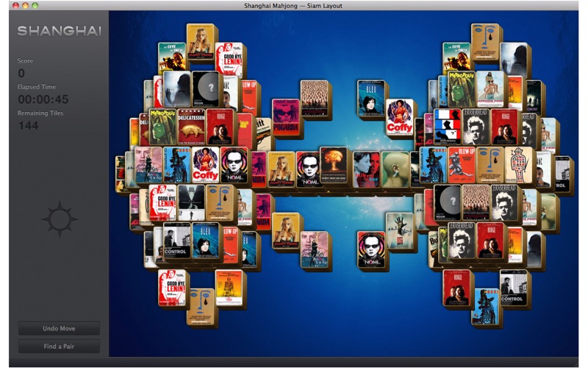
Task: Select the Rouge tile at right cluster bottom
Action: (456, 288)
